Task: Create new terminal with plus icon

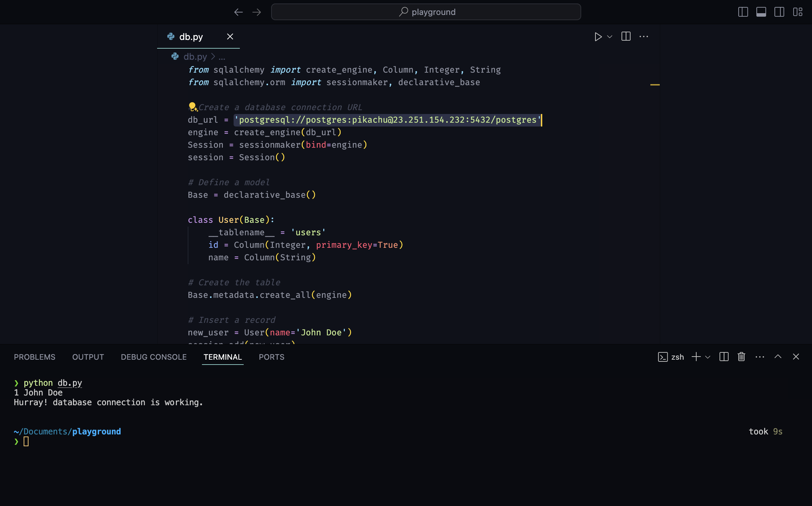Action: tap(696, 357)
